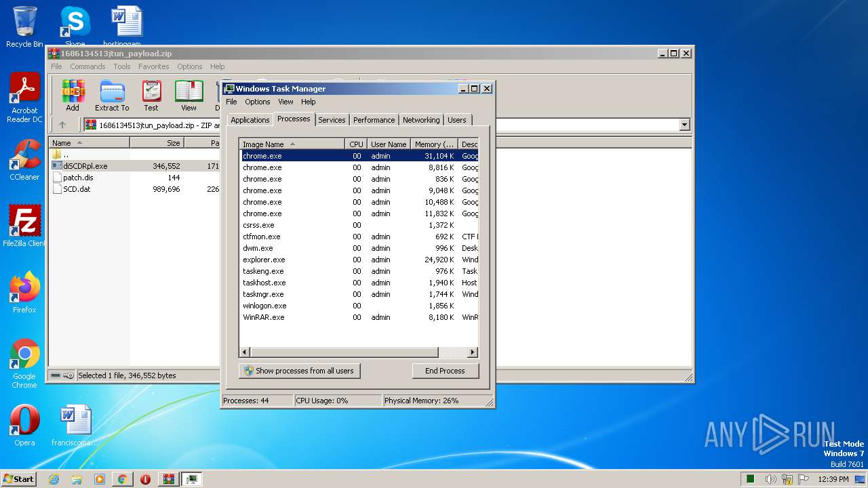Open Skype desktop shortcut
The width and height of the screenshot is (868, 488).
pos(75,27)
